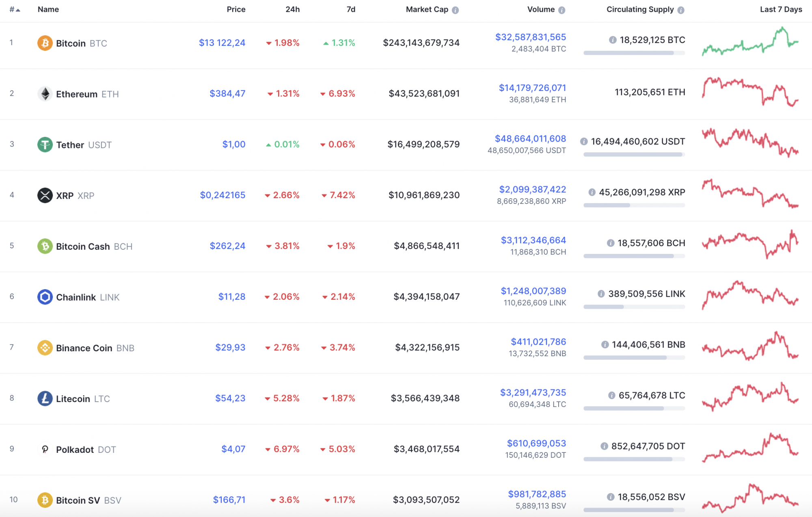The image size is (812, 517).
Task: Sort table by Market Cap header
Action: (x=427, y=9)
